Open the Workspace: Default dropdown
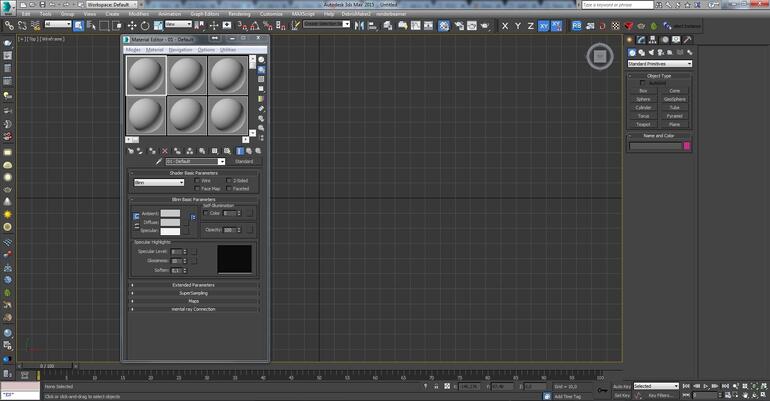This screenshot has width=770, height=401. [x=112, y=4]
